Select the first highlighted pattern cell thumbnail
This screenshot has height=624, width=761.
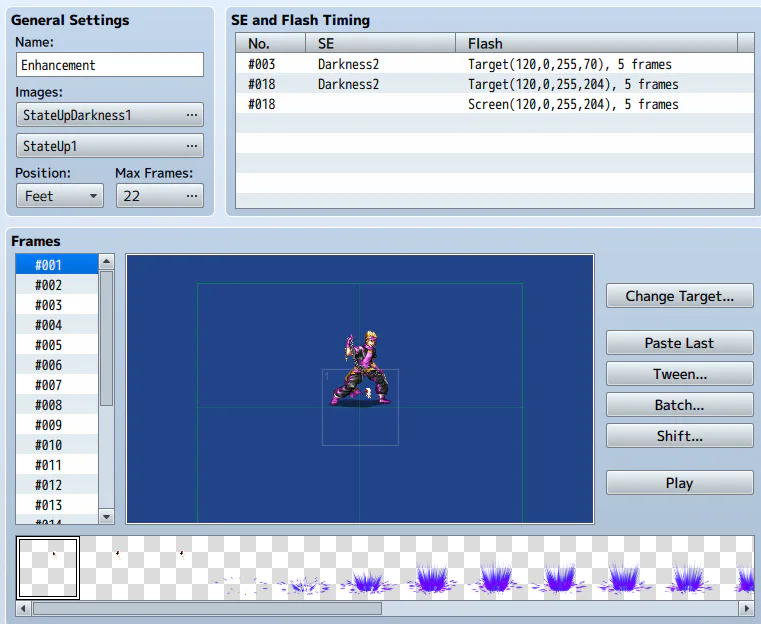pyautogui.click(x=48, y=568)
